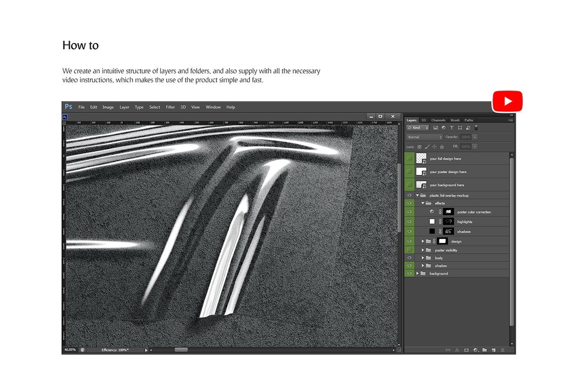Click the YouTube play icon
The height and width of the screenshot is (392, 588).
click(507, 101)
